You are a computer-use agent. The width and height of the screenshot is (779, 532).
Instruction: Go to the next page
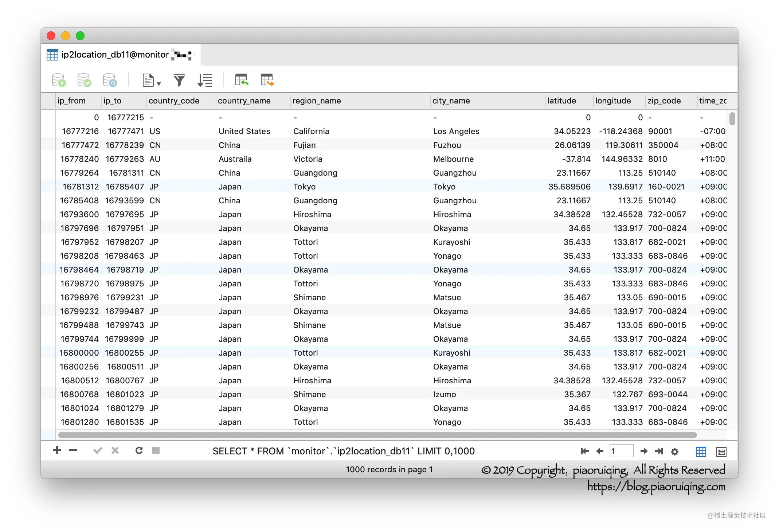[x=644, y=451]
